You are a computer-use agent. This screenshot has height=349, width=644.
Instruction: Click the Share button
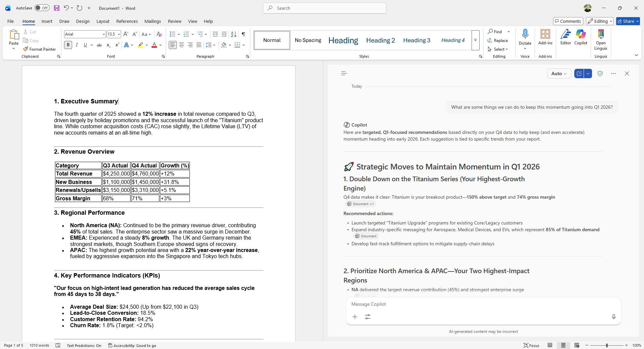(x=627, y=21)
